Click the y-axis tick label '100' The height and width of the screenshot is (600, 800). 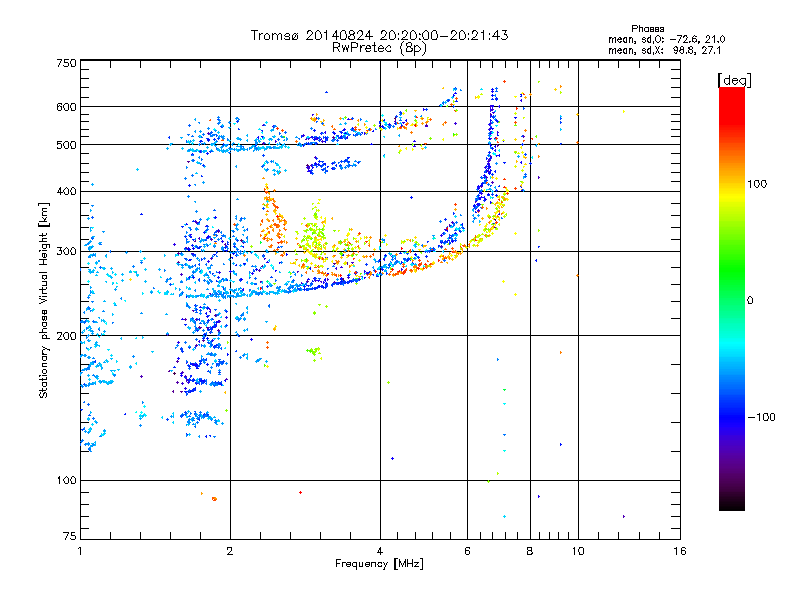pos(66,480)
